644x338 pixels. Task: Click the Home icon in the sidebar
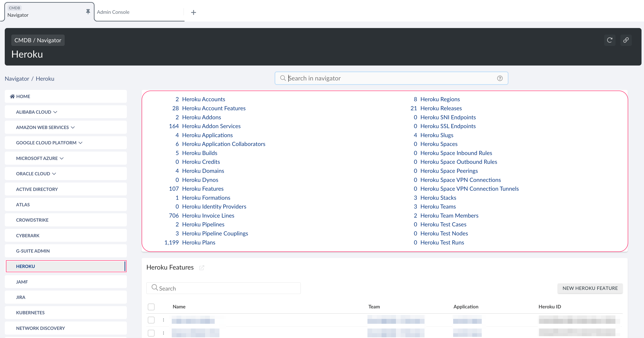click(x=12, y=96)
